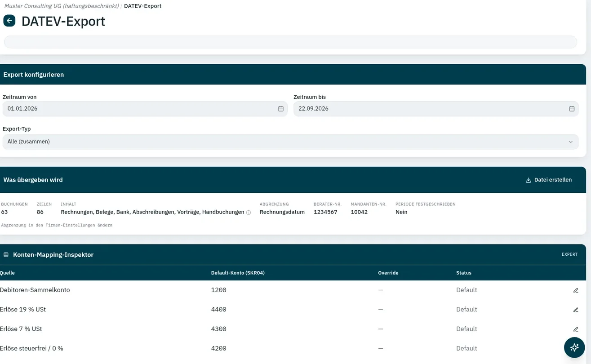Click the Override column header
This screenshot has height=364, width=591.
pos(388,273)
